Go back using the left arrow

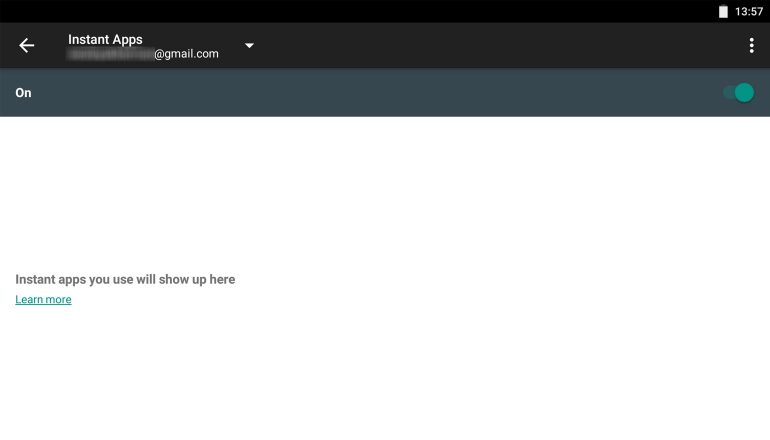(27, 45)
